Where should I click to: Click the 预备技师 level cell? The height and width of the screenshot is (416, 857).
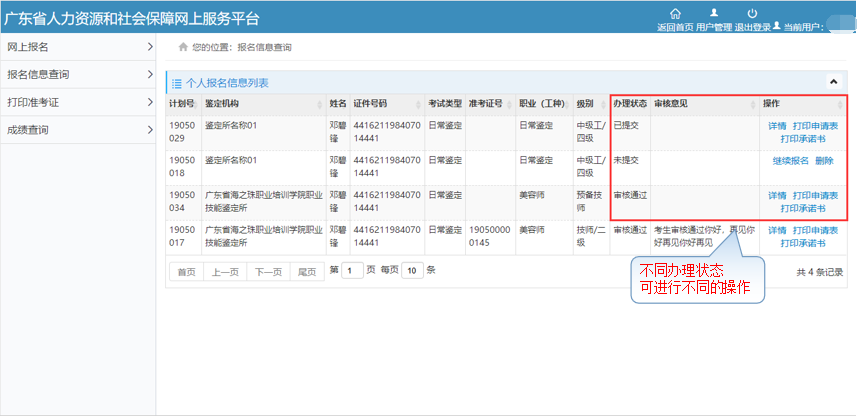pos(589,202)
